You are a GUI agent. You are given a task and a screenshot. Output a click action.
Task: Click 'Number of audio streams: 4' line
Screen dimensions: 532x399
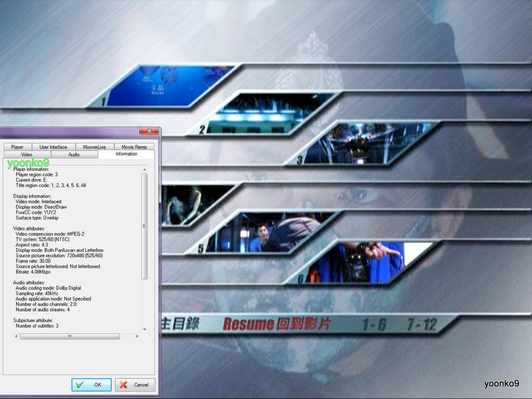[43, 310]
